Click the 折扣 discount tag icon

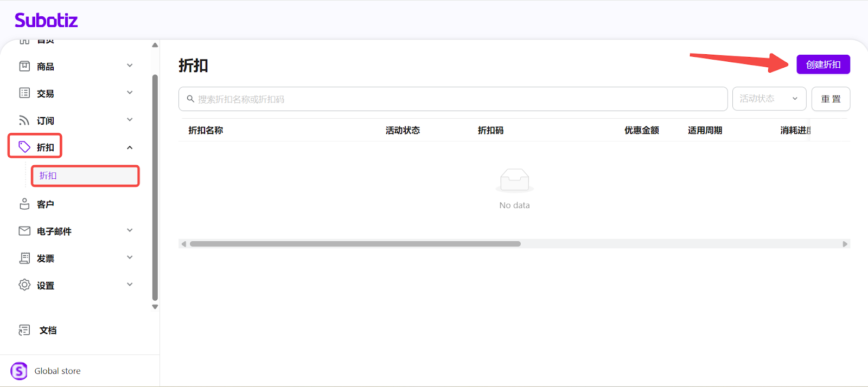click(x=24, y=147)
